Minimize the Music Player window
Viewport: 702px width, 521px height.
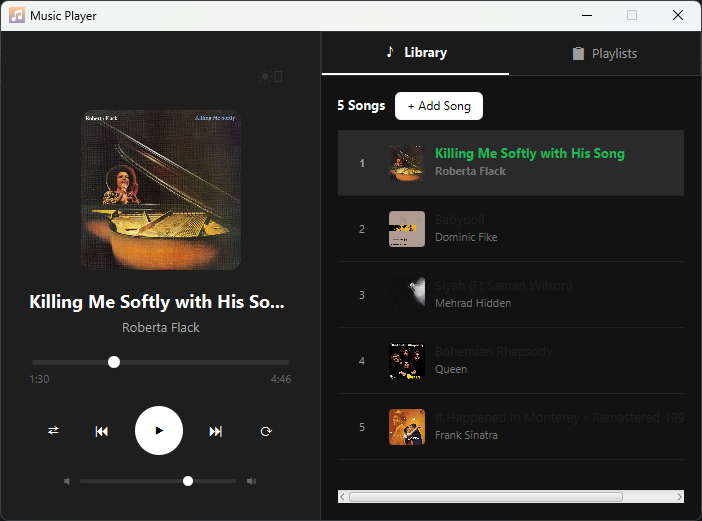coord(587,15)
